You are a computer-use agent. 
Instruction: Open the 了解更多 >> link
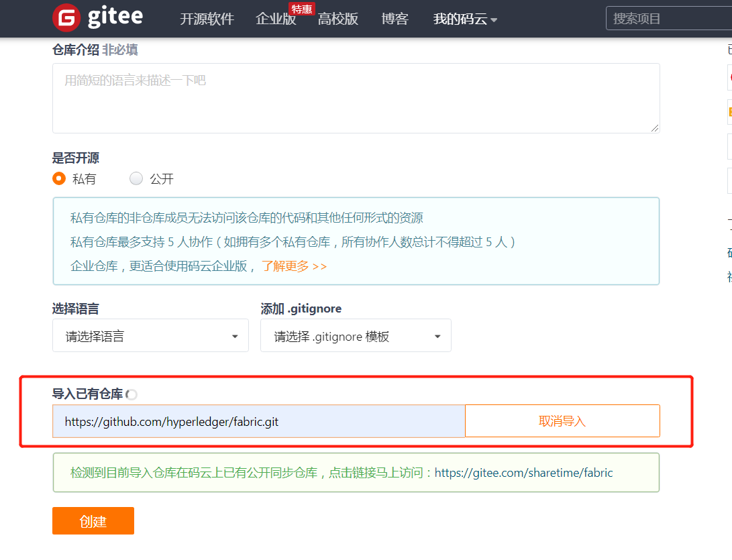click(294, 266)
